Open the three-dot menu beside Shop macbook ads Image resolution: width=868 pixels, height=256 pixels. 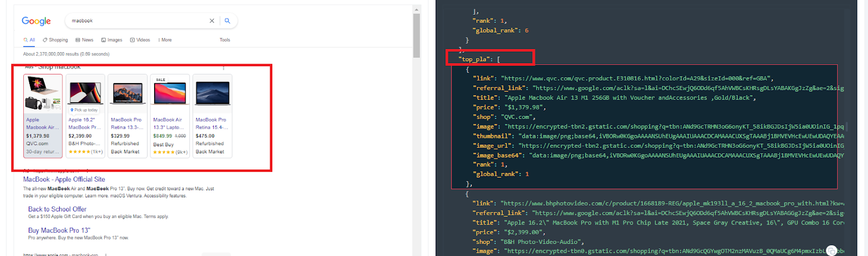pos(224,68)
